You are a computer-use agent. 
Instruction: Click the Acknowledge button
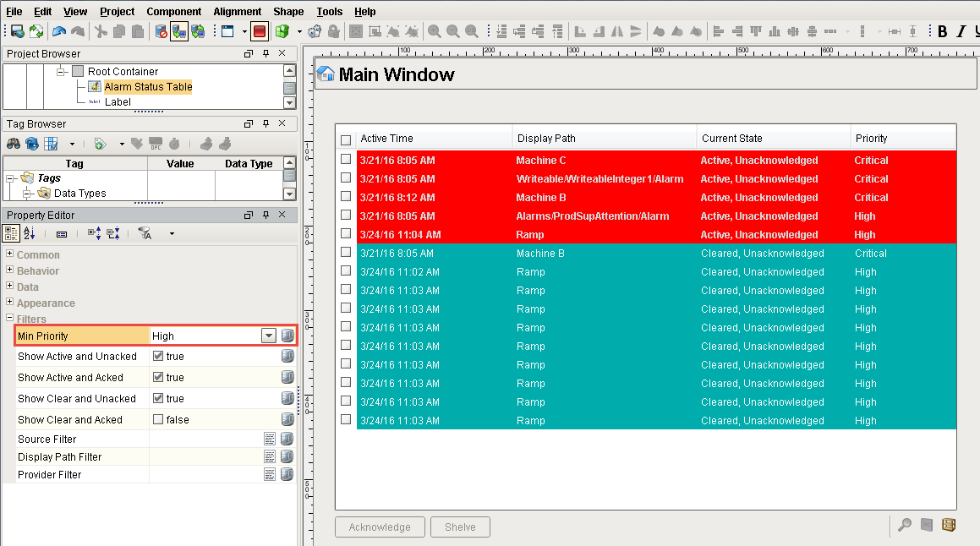point(379,527)
